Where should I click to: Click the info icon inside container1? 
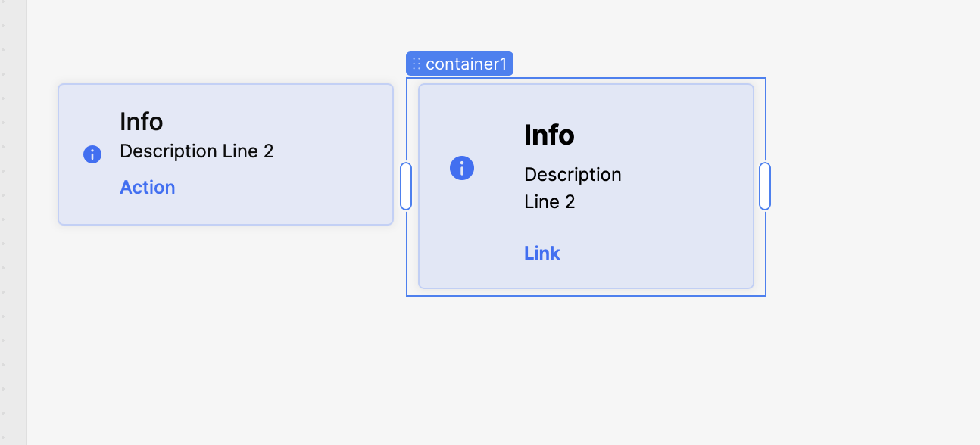(x=461, y=168)
